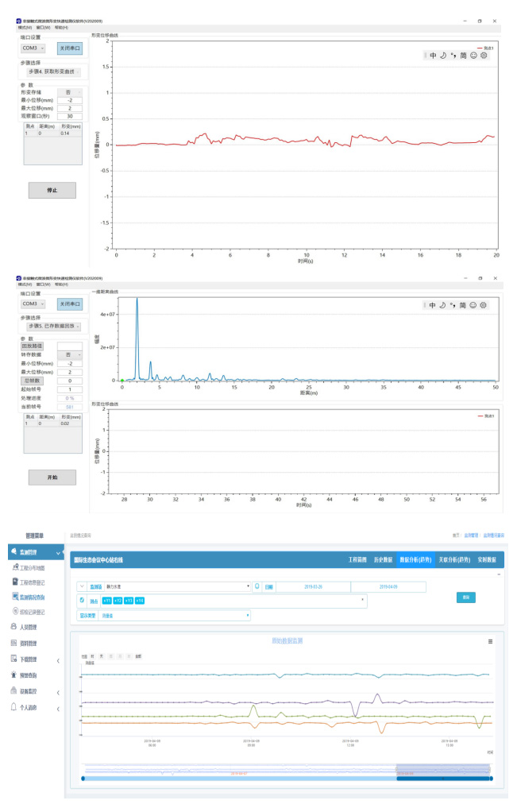Click the IME moon icon in top chart
The image size is (517, 812).
[x=443, y=56]
